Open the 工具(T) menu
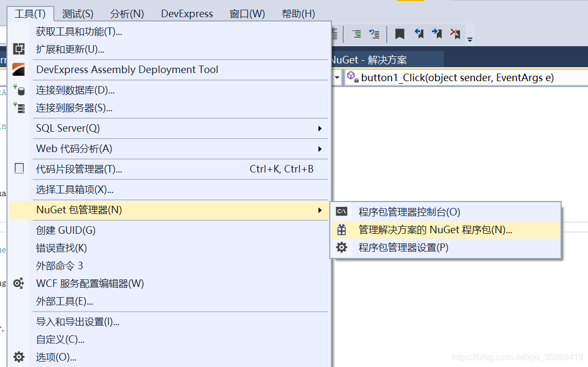 30,14
